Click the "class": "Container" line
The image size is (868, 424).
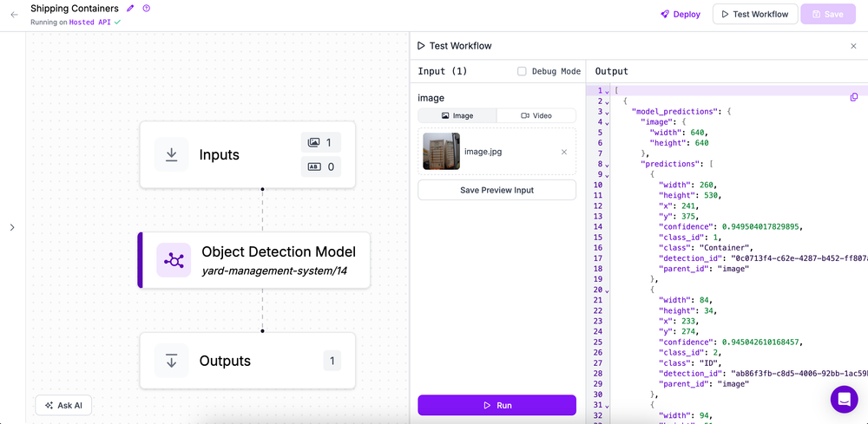click(x=705, y=247)
